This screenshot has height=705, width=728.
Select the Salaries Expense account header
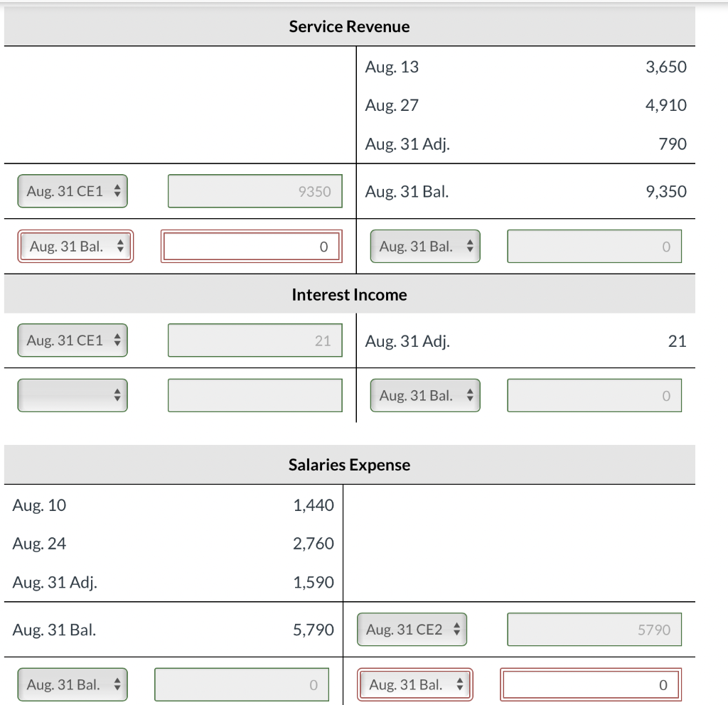pos(349,464)
